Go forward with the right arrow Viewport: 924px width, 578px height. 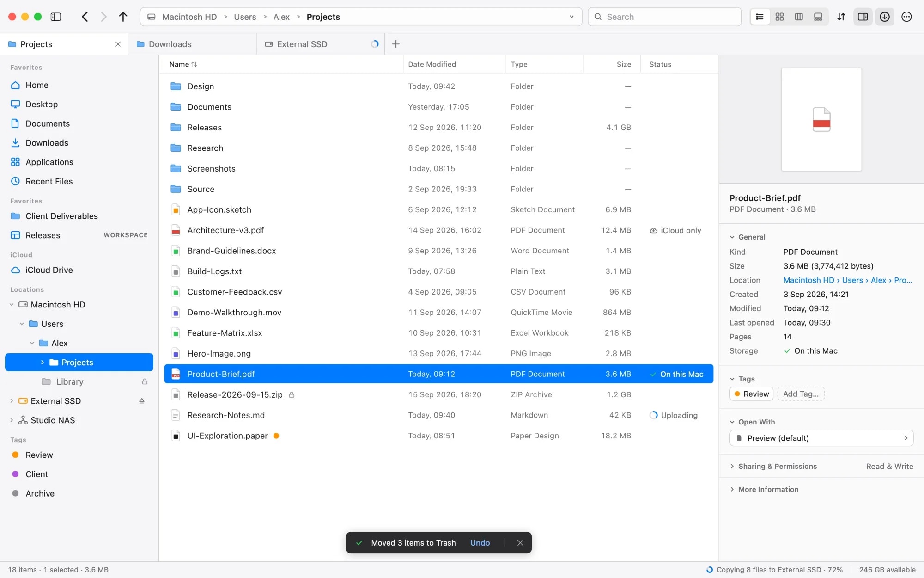click(103, 17)
